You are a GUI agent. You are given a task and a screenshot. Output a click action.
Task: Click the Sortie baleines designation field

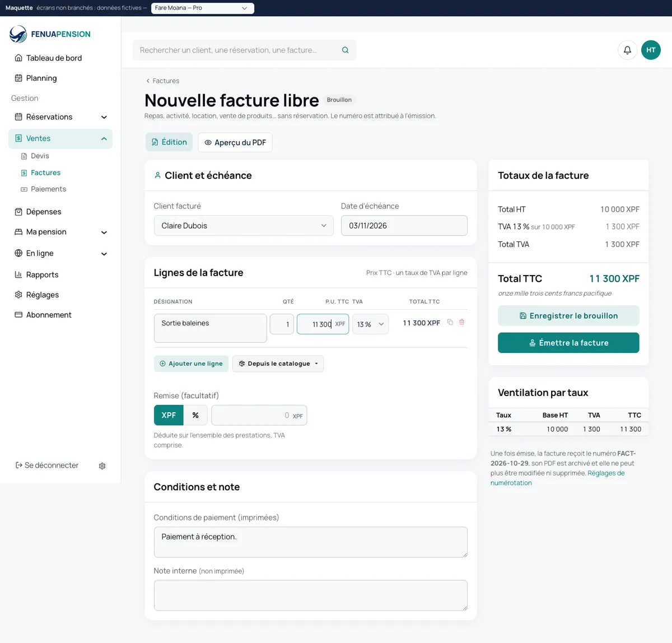coord(211,328)
